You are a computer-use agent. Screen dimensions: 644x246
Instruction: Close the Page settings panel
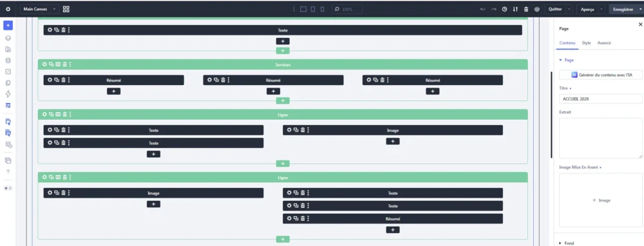coord(640,24)
